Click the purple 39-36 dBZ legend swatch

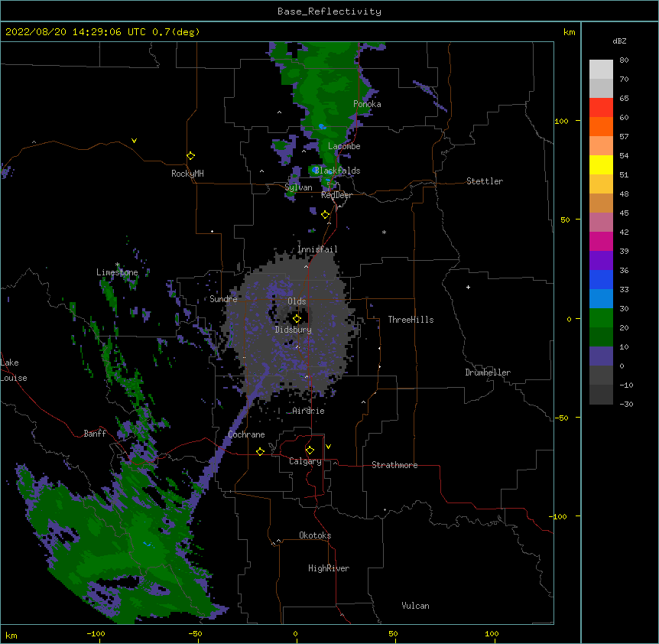pyautogui.click(x=601, y=260)
